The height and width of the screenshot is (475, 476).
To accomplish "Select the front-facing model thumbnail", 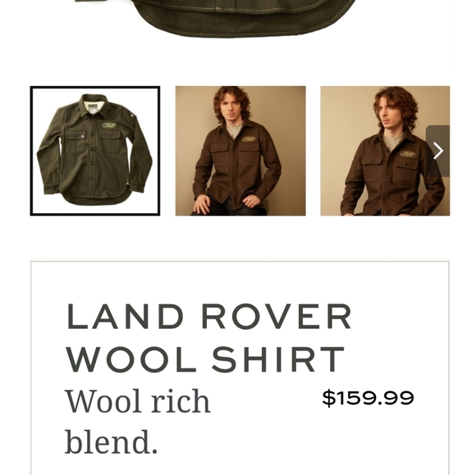I will click(x=240, y=151).
